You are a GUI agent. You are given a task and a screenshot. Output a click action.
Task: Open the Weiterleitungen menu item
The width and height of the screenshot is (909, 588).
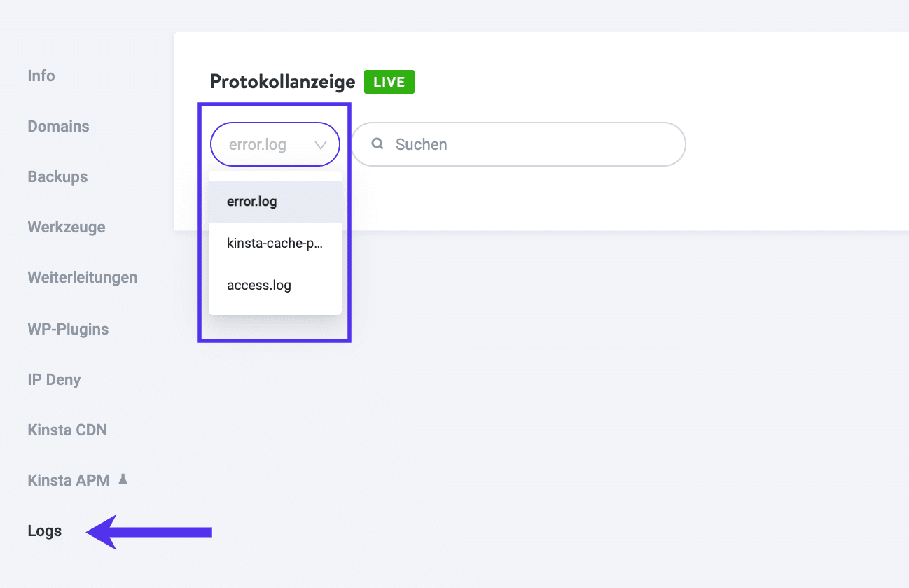tap(82, 277)
